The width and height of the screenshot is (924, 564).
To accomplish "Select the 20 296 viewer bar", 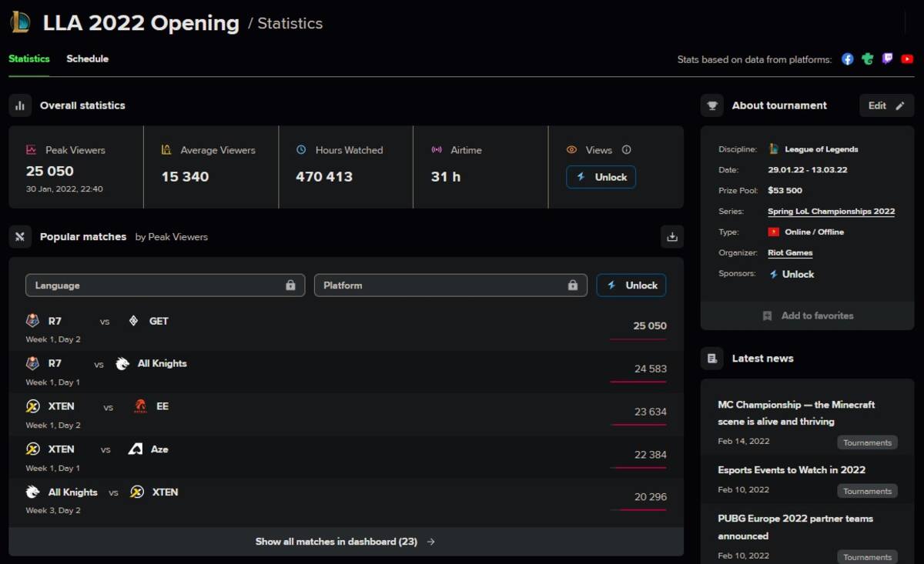I will pyautogui.click(x=638, y=509).
